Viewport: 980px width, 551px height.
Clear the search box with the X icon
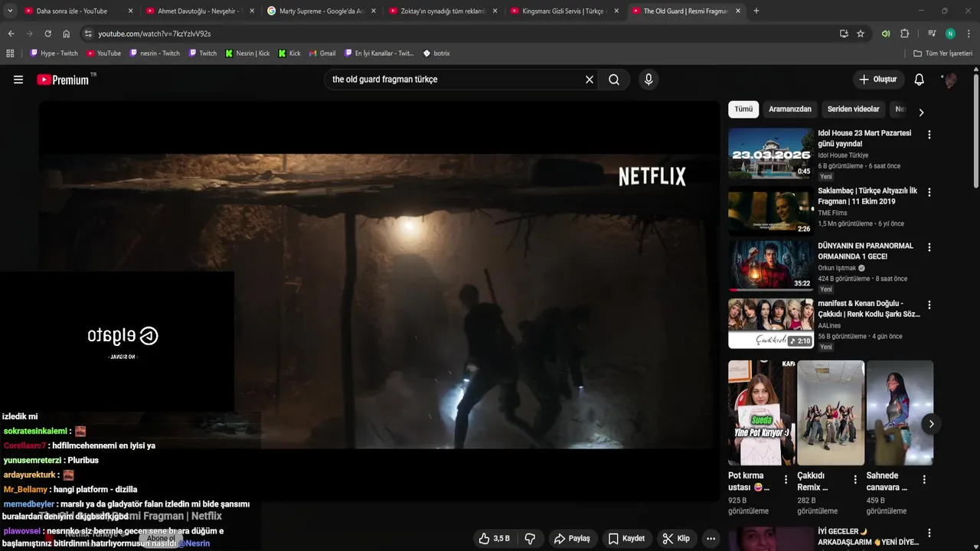pos(590,80)
